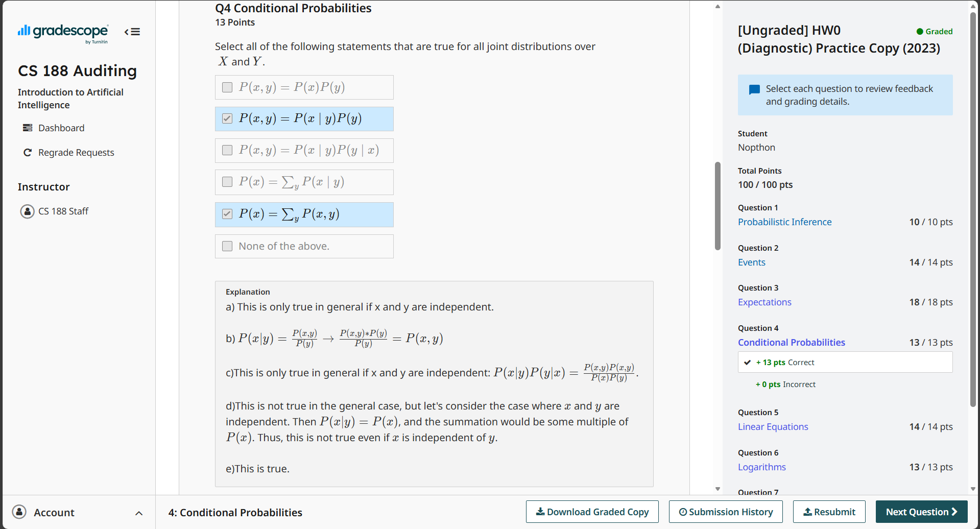The height and width of the screenshot is (529, 980).
Task: Click the CS 188 Staff avatar icon
Action: [x=27, y=211]
